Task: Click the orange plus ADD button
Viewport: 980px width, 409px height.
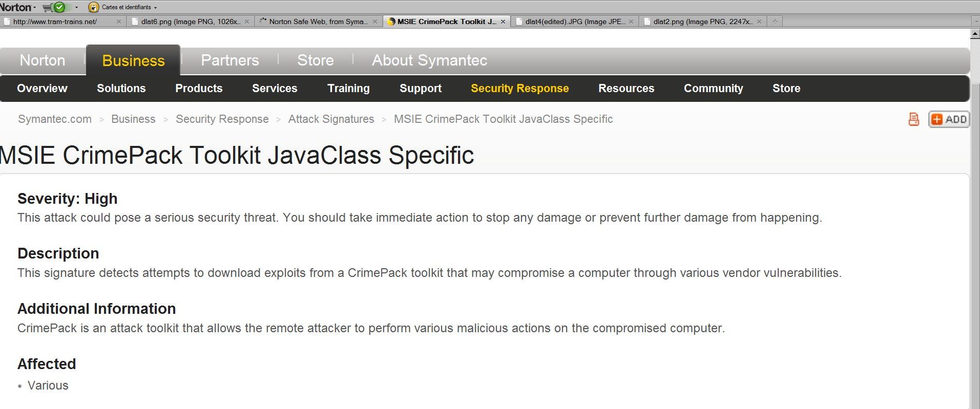Action: [949, 119]
